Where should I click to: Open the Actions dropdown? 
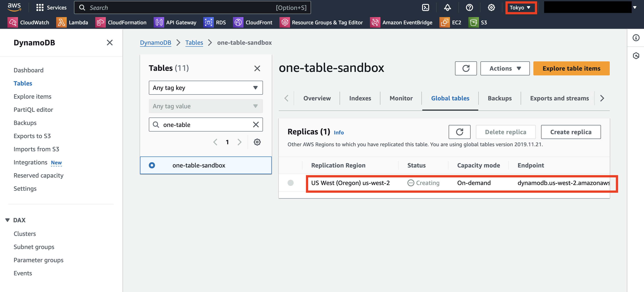505,68
